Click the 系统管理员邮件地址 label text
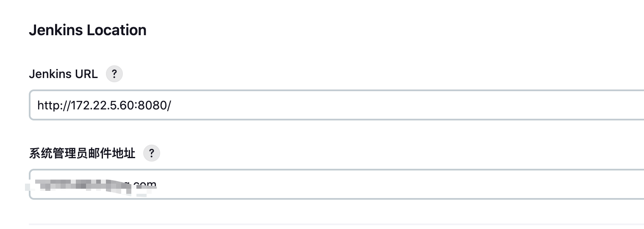This screenshot has height=229, width=644. tap(82, 153)
